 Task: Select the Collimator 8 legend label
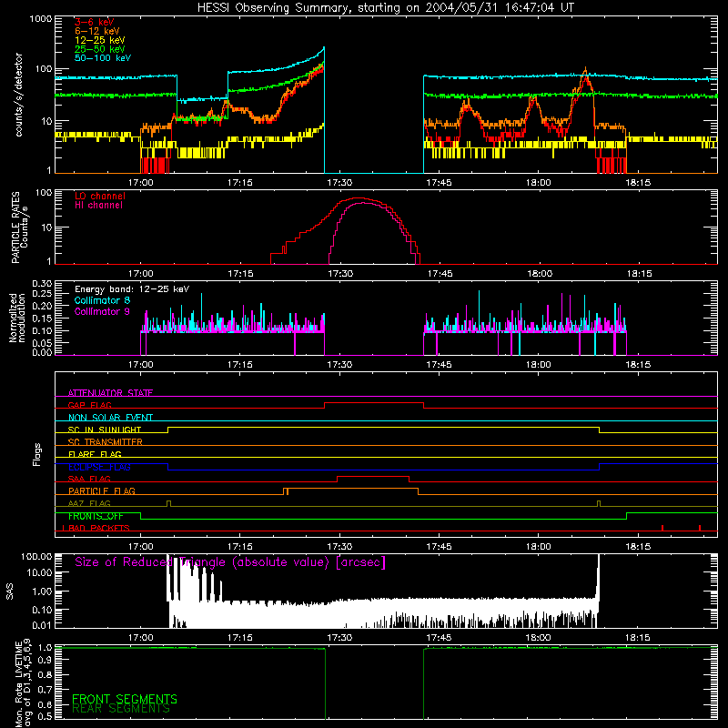coord(102,300)
